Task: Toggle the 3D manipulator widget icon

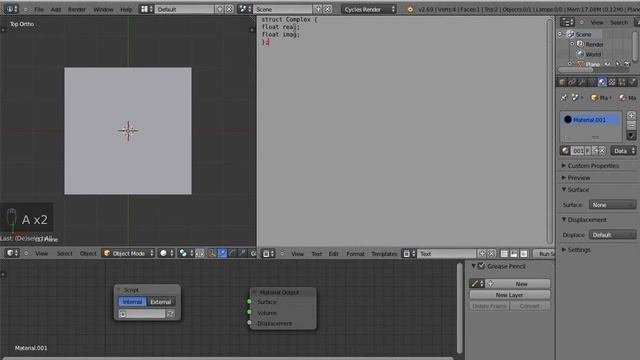Action: 212,253
